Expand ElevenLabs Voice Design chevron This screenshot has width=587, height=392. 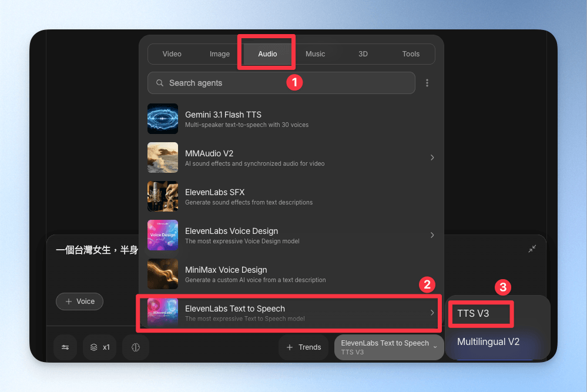tap(432, 235)
